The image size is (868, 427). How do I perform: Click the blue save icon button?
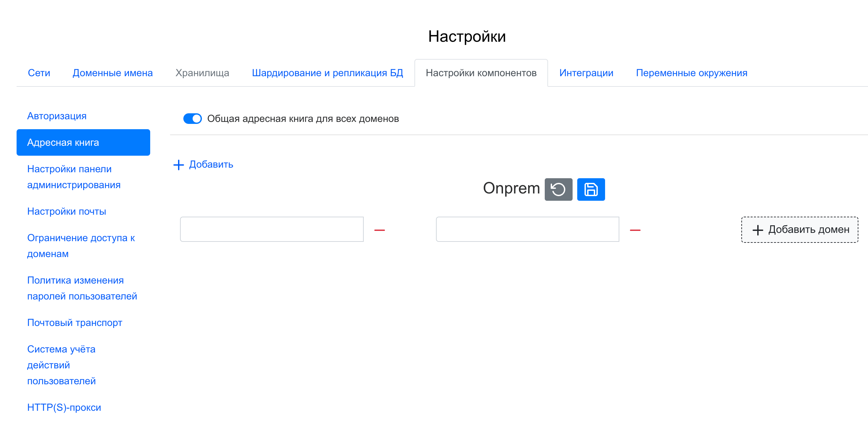pyautogui.click(x=590, y=189)
